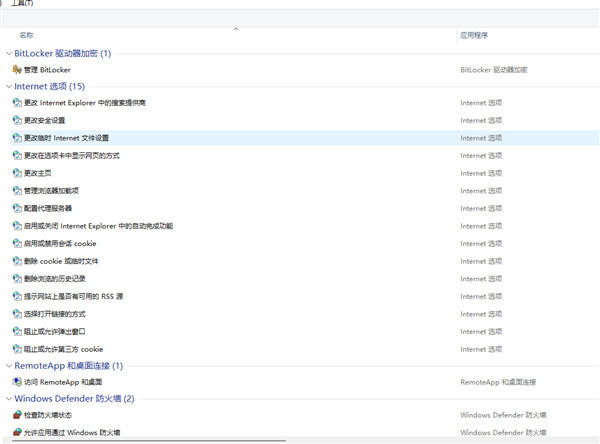Click the icon beside 配置代理服务器
Viewport: 600px width, 444px height.
point(17,208)
